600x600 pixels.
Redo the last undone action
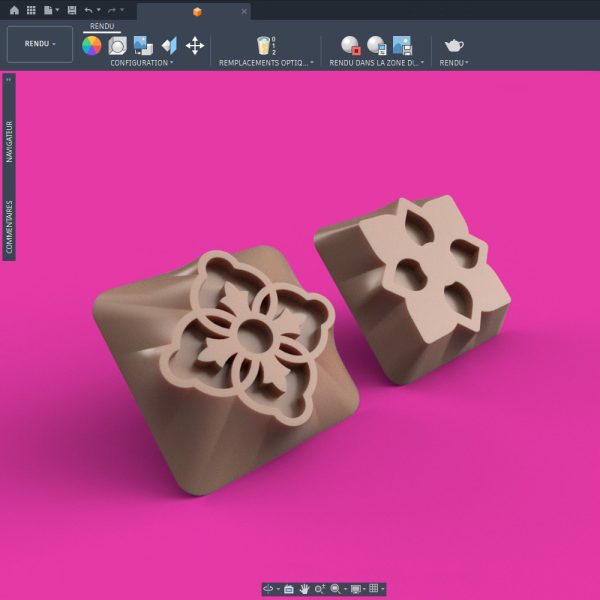click(x=112, y=10)
